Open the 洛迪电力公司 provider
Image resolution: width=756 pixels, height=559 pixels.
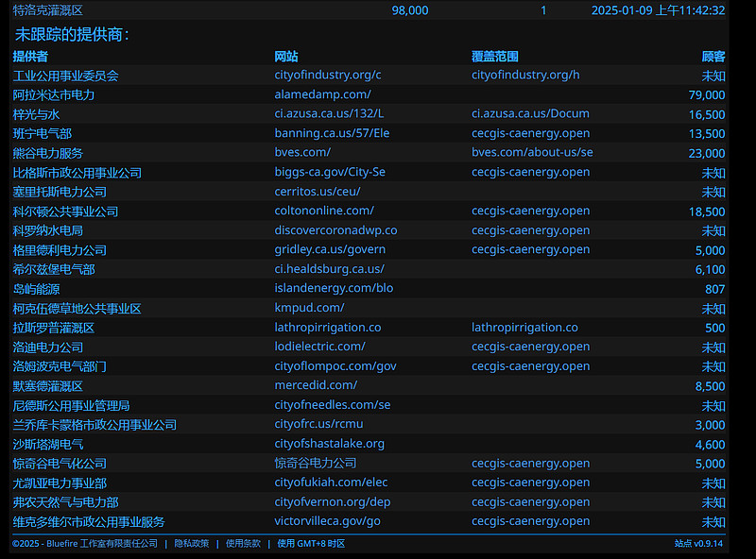[48, 347]
